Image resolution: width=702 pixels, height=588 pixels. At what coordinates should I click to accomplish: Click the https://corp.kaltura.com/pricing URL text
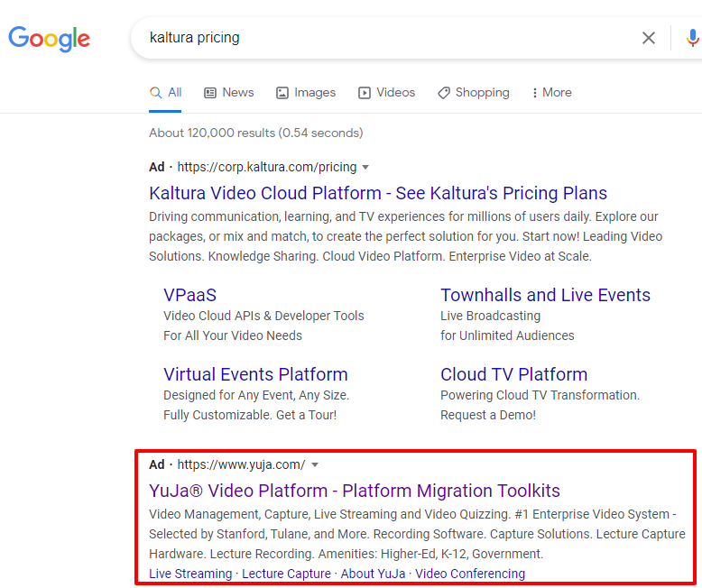pyautogui.click(x=267, y=168)
